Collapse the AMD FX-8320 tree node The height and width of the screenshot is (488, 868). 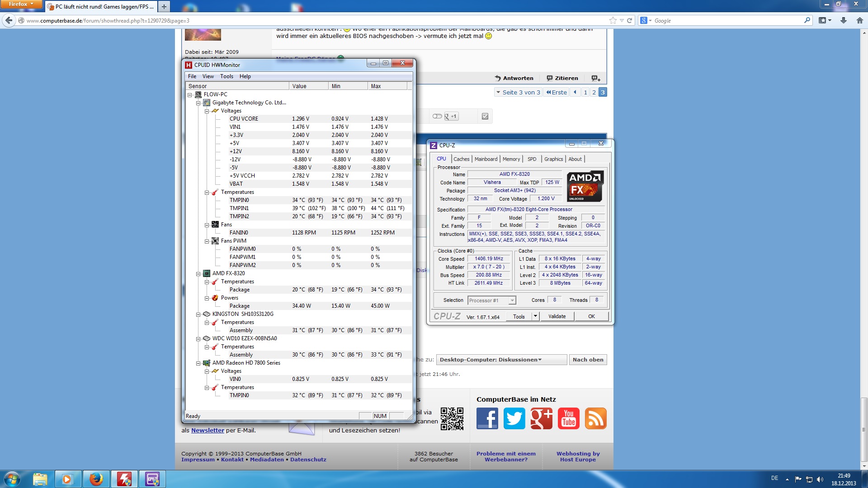[198, 273]
